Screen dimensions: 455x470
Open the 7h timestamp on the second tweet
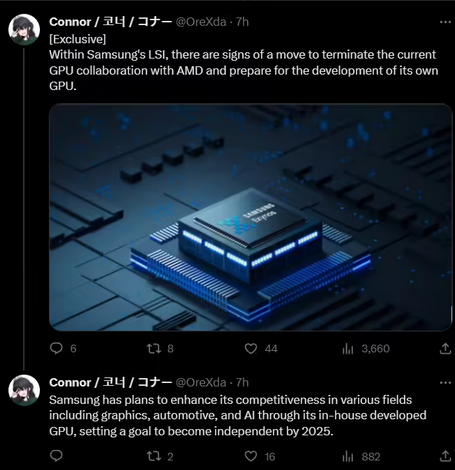pyautogui.click(x=242, y=383)
